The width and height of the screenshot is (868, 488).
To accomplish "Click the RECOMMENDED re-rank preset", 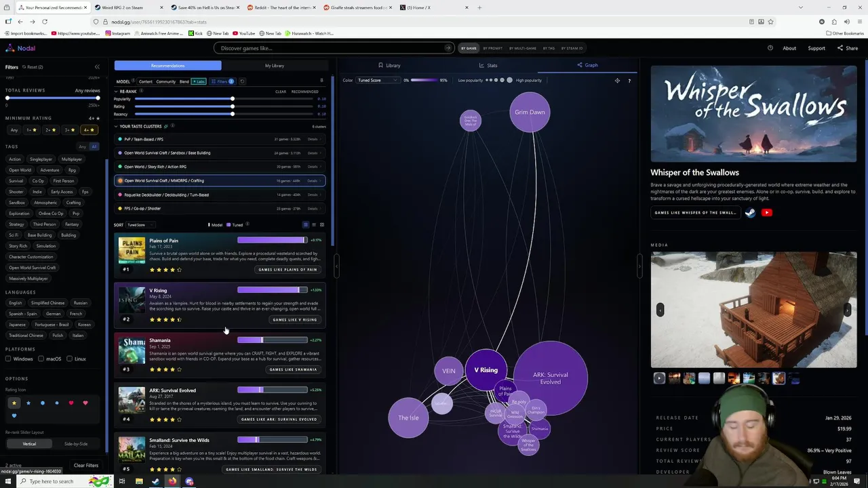I will (x=304, y=91).
